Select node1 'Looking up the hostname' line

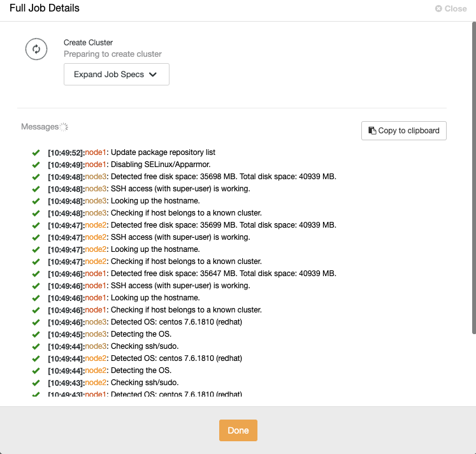[x=124, y=298]
